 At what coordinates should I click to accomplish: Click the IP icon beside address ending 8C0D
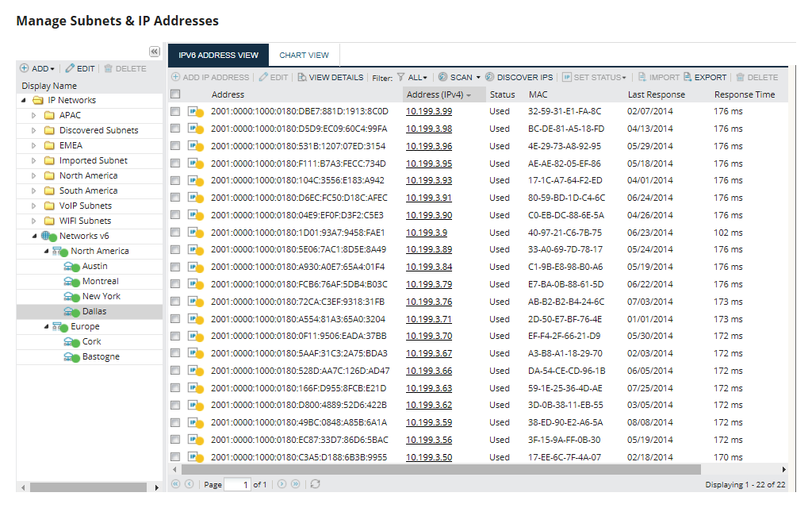tap(194, 113)
